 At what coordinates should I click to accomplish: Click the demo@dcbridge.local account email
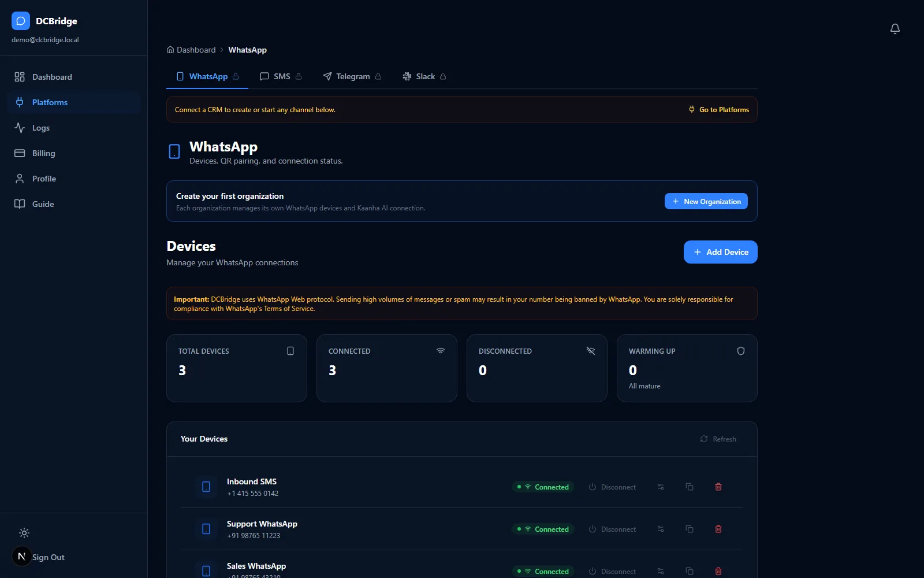pos(45,40)
